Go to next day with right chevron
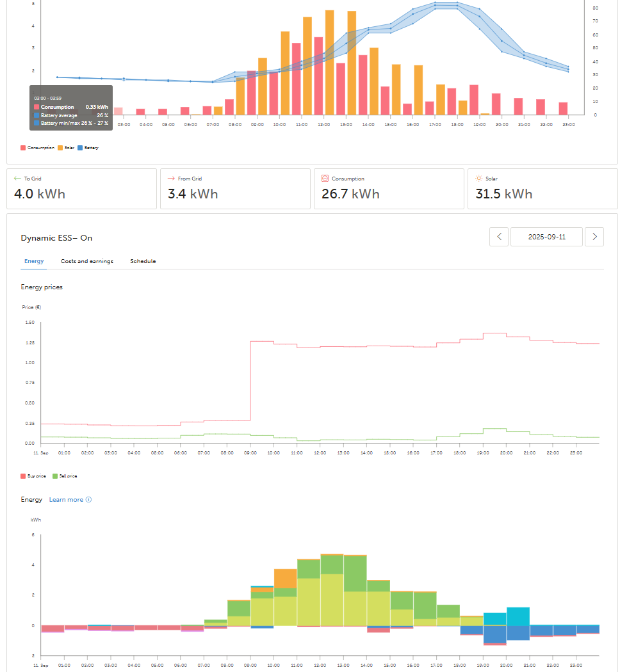Screen dimensions: 620x672 [594, 237]
